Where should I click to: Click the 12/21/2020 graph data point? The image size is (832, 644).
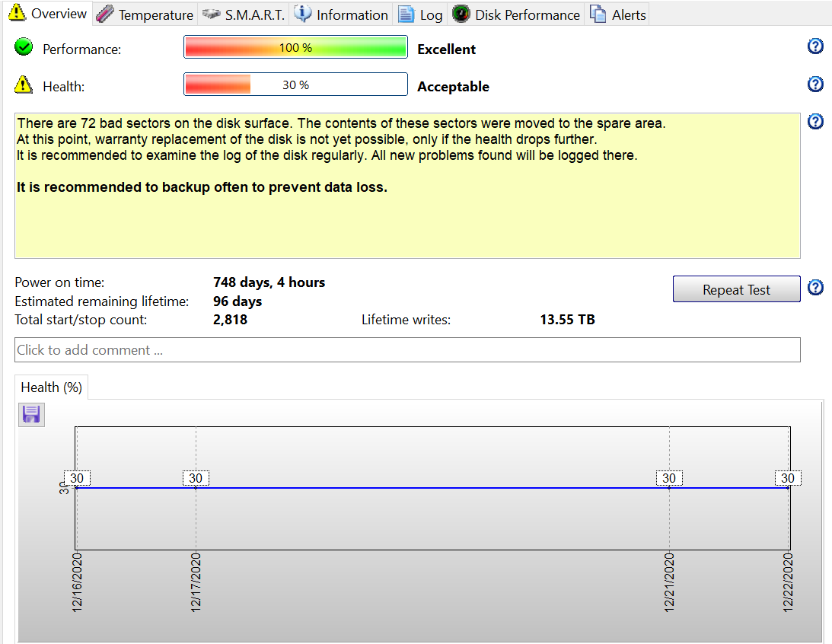coord(669,487)
